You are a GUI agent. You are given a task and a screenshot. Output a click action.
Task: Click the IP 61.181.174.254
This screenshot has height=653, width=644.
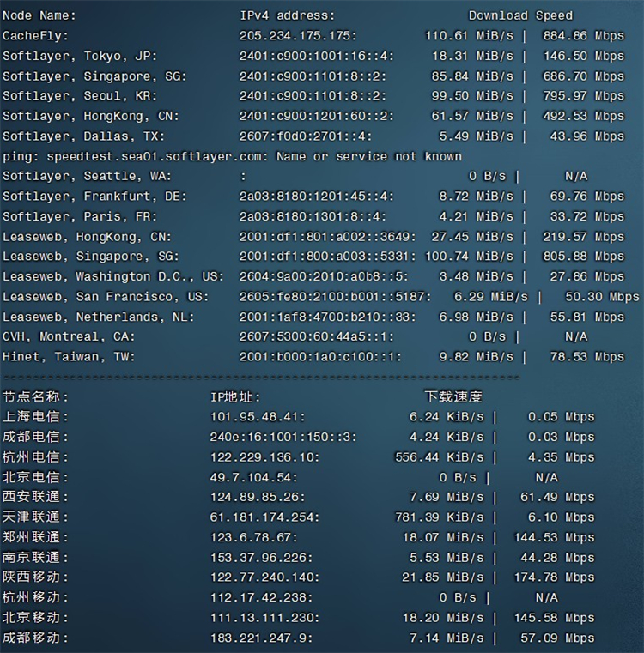click(264, 517)
